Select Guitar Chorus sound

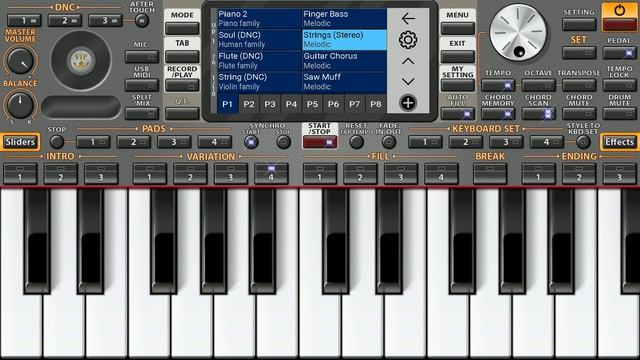coord(344,61)
